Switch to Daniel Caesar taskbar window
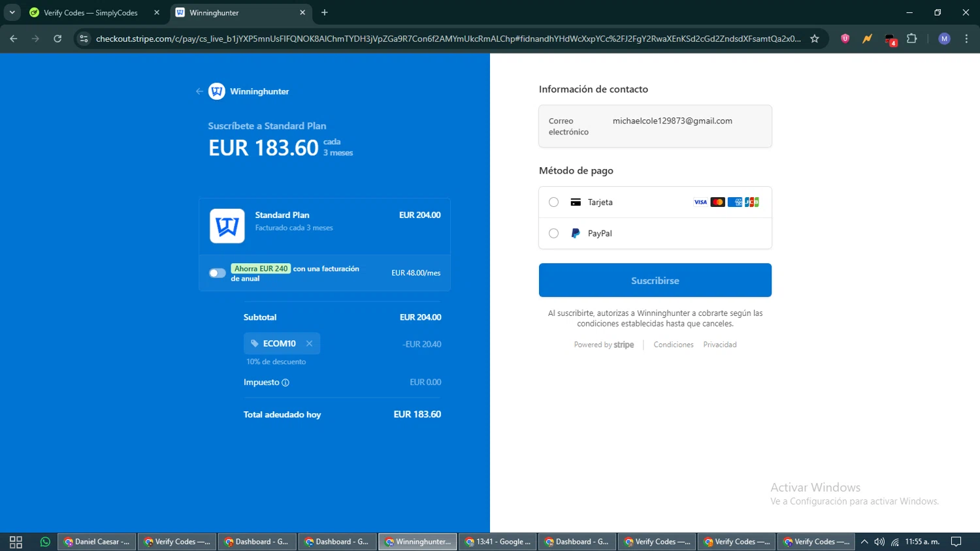This screenshot has height=551, width=980. (97, 542)
